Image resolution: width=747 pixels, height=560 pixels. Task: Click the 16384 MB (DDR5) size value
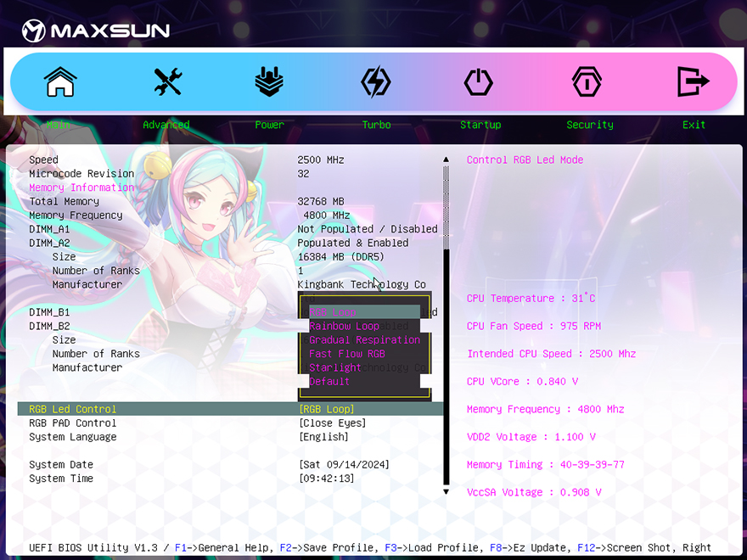(x=340, y=256)
